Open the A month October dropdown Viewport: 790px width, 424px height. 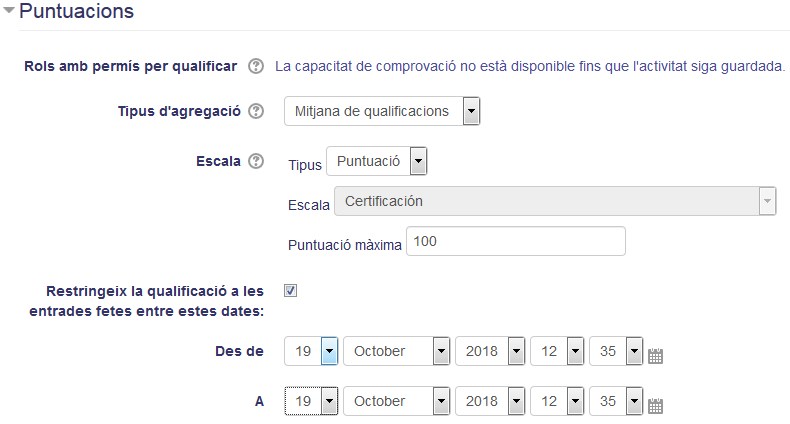click(x=397, y=401)
